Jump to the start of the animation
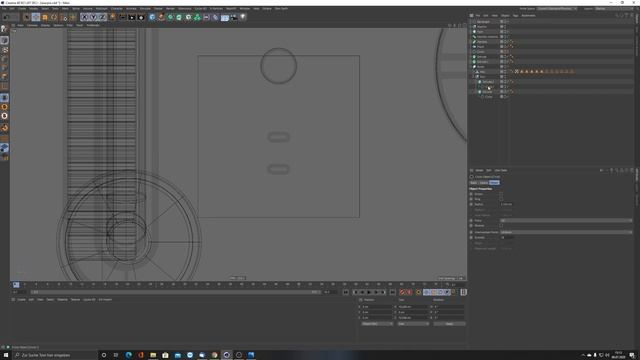The width and height of the screenshot is (640, 360). [346, 292]
